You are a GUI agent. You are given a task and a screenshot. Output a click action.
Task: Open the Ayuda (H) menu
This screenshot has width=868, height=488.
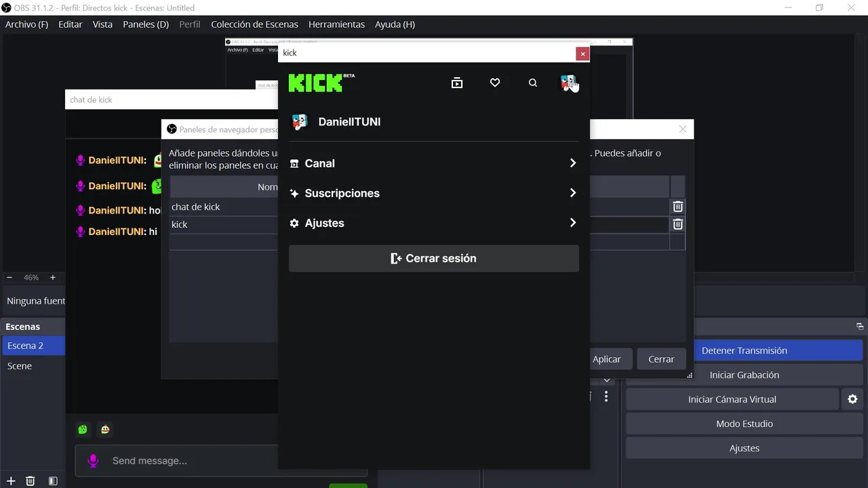click(x=395, y=24)
